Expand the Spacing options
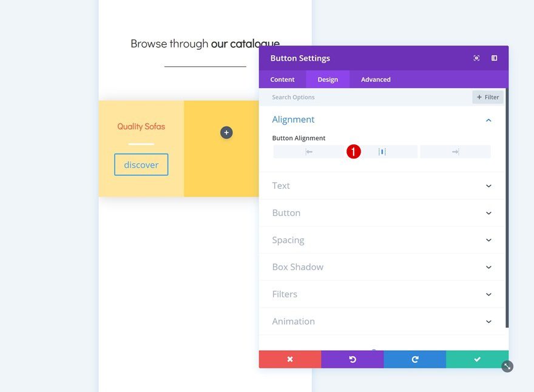The height and width of the screenshot is (392, 534). [x=382, y=240]
